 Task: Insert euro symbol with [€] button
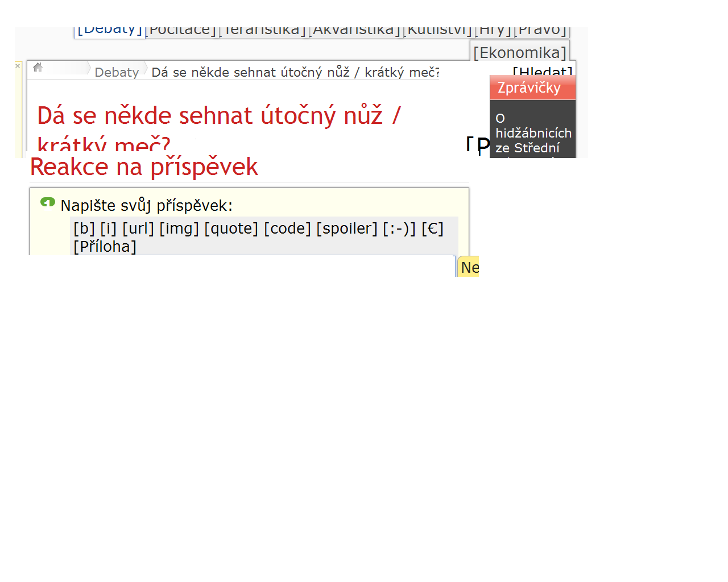point(432,228)
